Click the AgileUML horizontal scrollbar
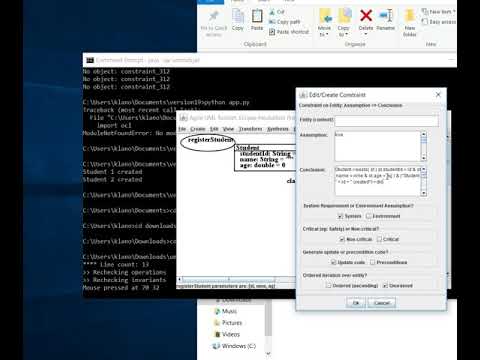The image size is (480, 360). point(230,279)
